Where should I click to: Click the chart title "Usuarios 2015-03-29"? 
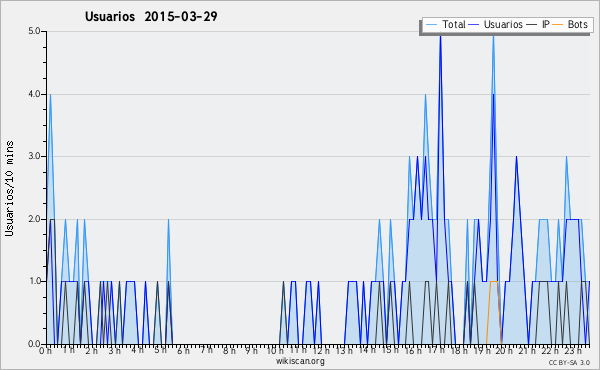coord(151,17)
